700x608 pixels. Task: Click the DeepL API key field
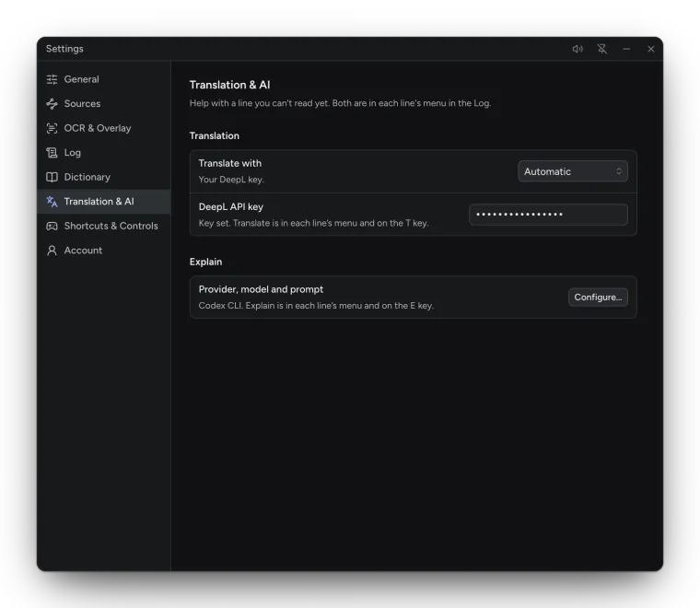tap(548, 215)
